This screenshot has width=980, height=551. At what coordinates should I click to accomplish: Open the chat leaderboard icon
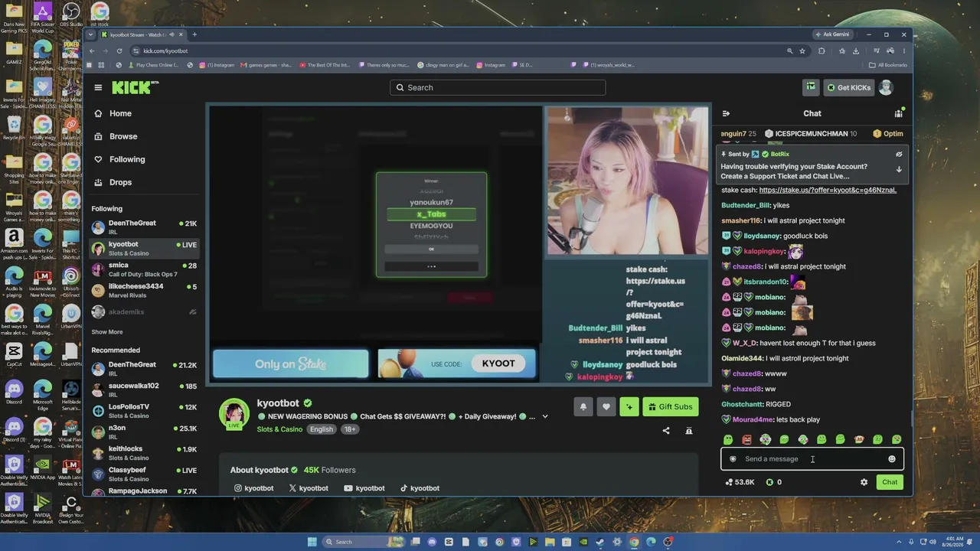click(x=899, y=113)
